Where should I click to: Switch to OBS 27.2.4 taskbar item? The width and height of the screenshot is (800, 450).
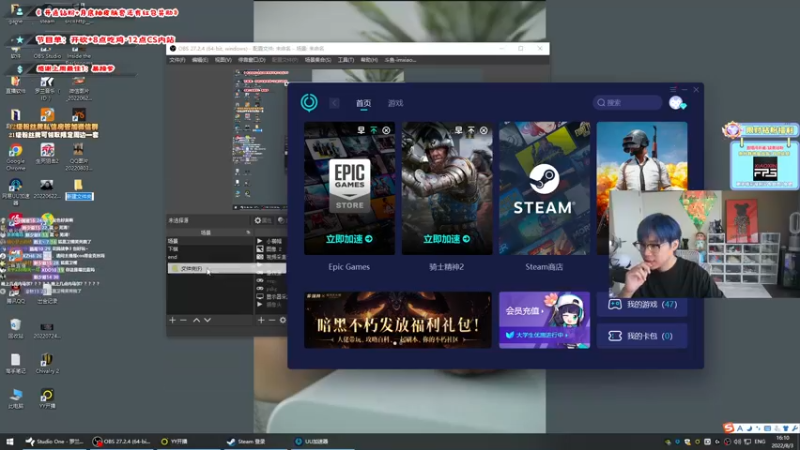tap(122, 441)
